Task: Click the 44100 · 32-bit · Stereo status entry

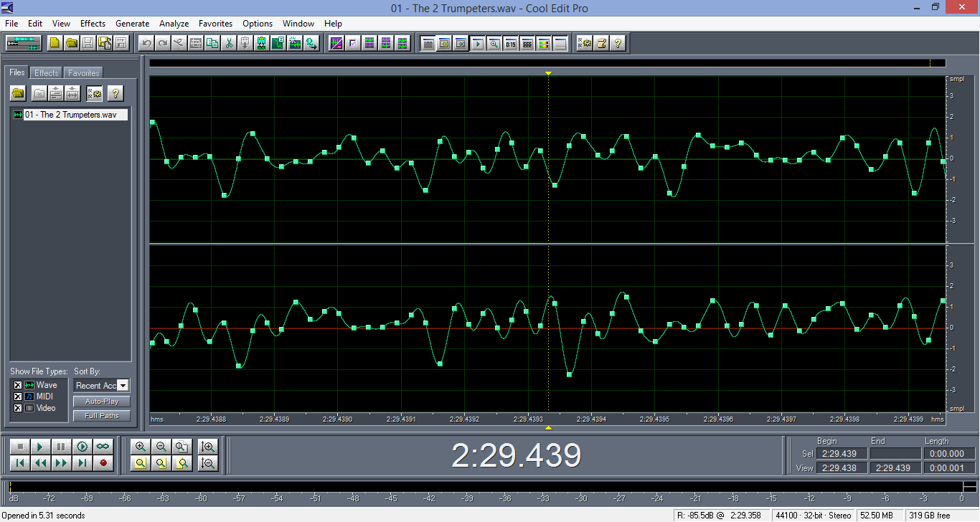Action: (814, 516)
